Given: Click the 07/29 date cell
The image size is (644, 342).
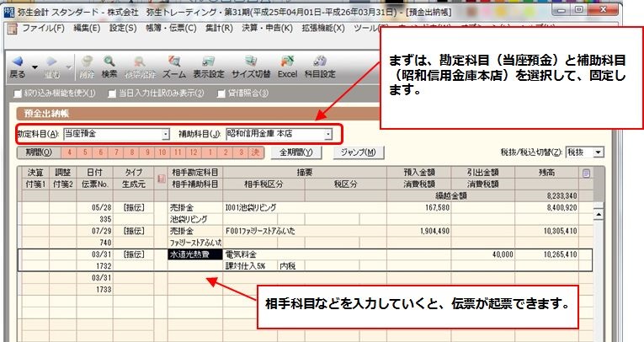Looking at the screenshot, I should pos(94,231).
